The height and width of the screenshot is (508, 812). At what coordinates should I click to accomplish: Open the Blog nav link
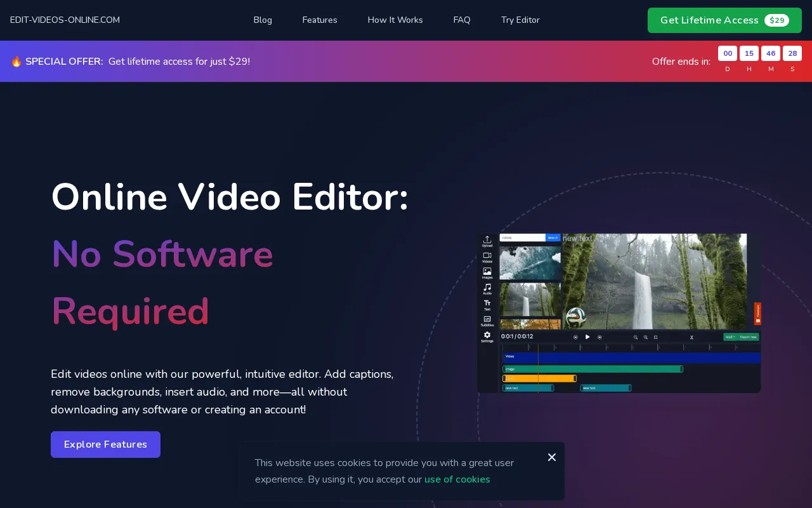click(x=263, y=20)
